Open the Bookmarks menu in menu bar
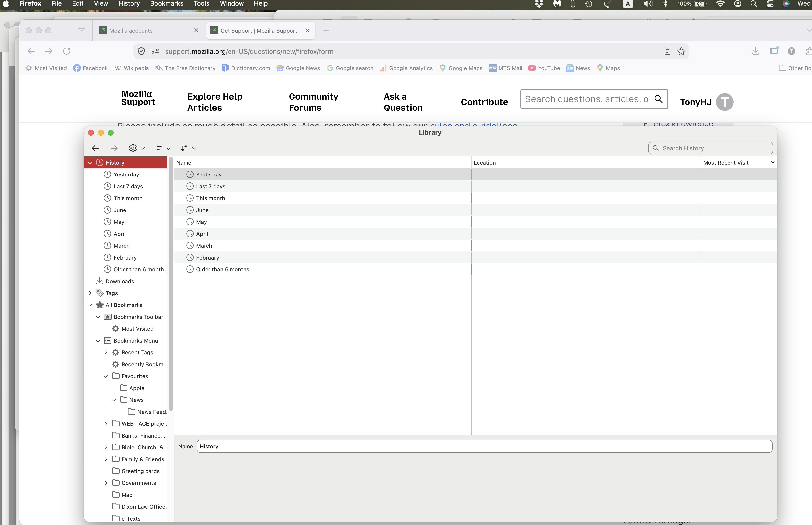The width and height of the screenshot is (812, 525). 167,4
